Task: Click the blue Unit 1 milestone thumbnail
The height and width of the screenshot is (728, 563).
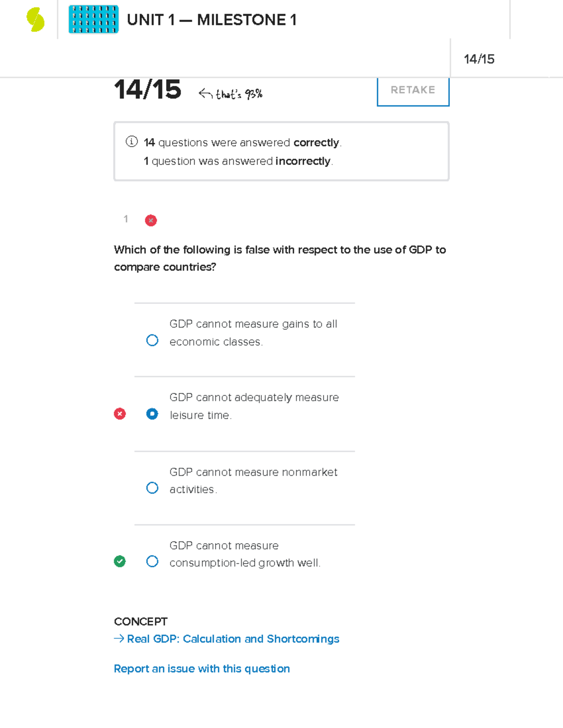Action: click(x=93, y=20)
